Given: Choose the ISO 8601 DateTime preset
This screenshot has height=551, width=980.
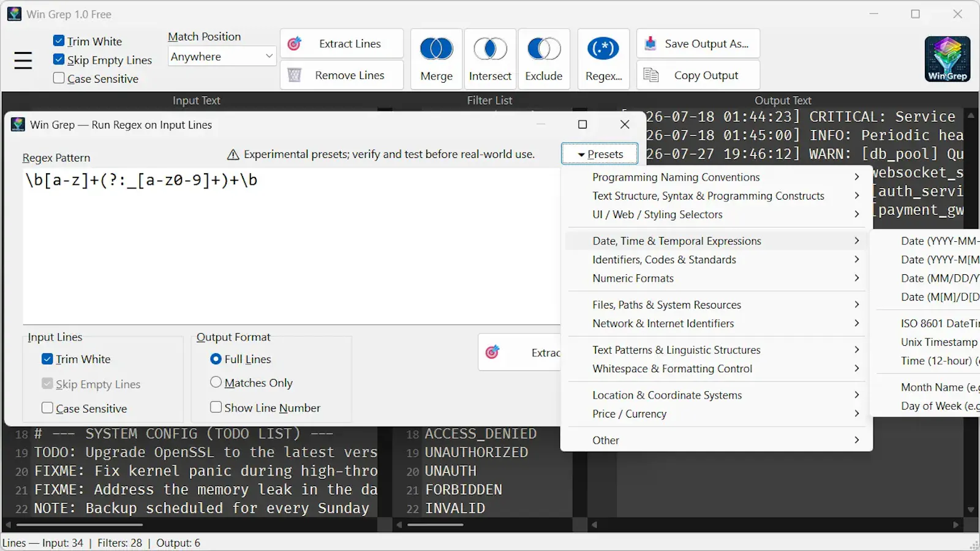Looking at the screenshot, I should coord(928,323).
